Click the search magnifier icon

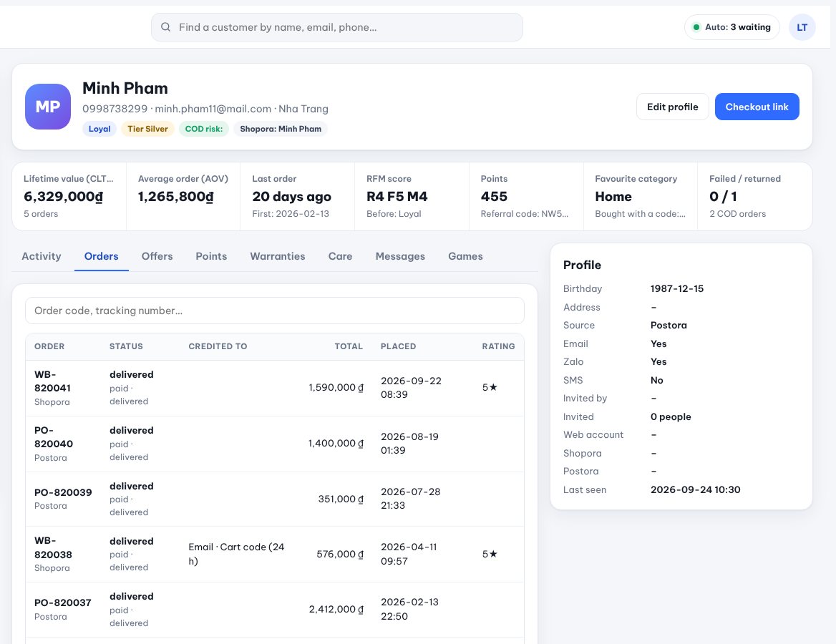point(166,27)
